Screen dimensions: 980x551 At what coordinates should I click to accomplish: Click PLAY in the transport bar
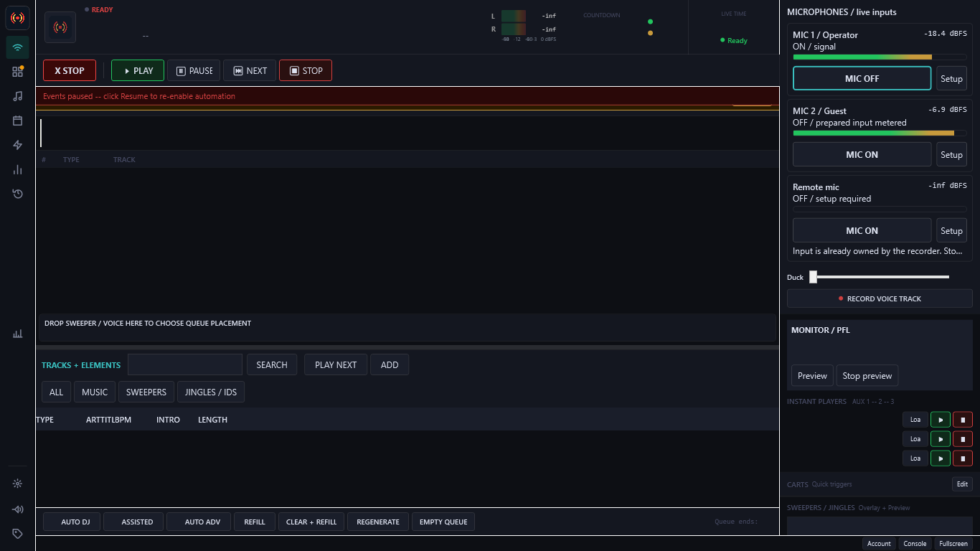138,70
